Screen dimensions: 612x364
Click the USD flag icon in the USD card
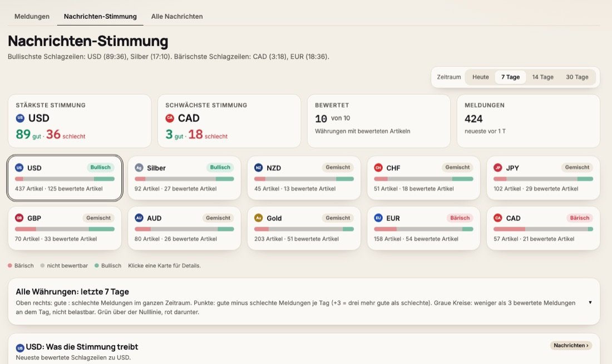click(x=19, y=168)
